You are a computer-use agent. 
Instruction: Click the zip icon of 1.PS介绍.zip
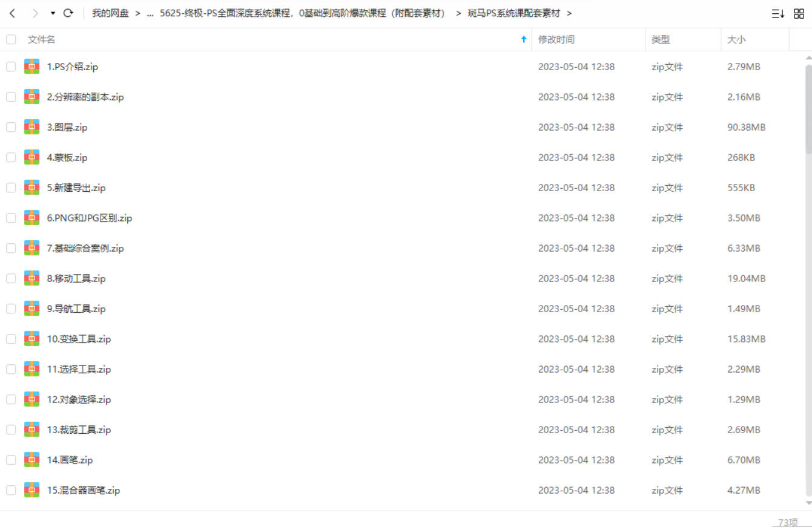pyautogui.click(x=32, y=67)
